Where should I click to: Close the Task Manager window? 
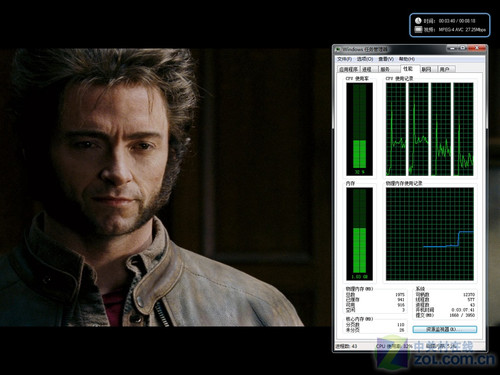pos(477,48)
